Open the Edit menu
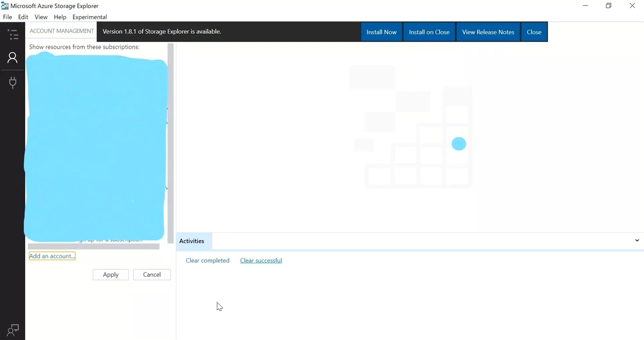644x340 pixels. click(23, 17)
